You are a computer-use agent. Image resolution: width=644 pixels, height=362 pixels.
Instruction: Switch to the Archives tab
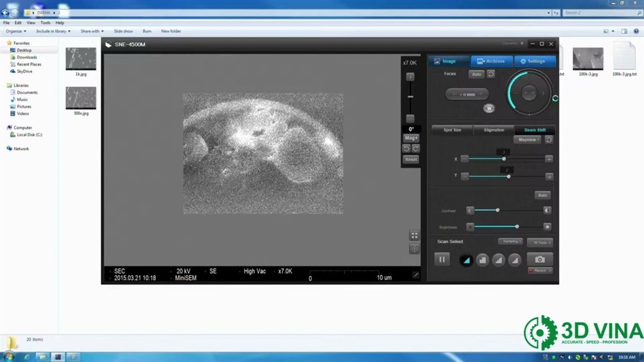click(492, 61)
